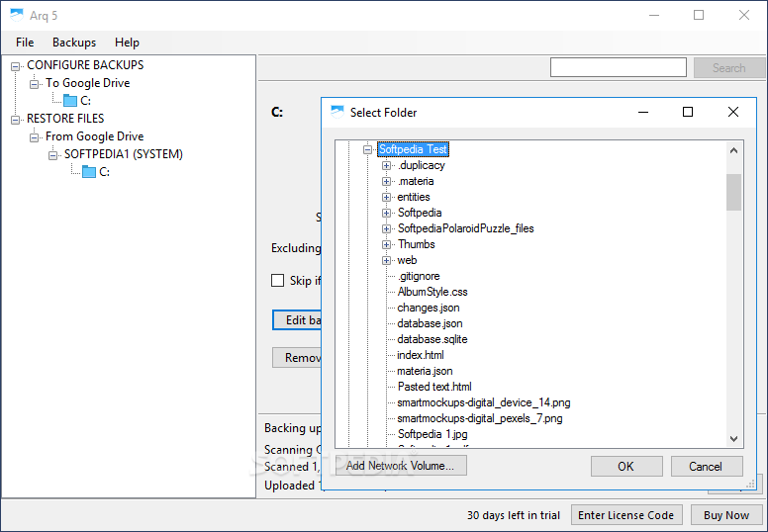Select AlbumStyle.css in the list
This screenshot has height=532, width=768.
[x=432, y=292]
